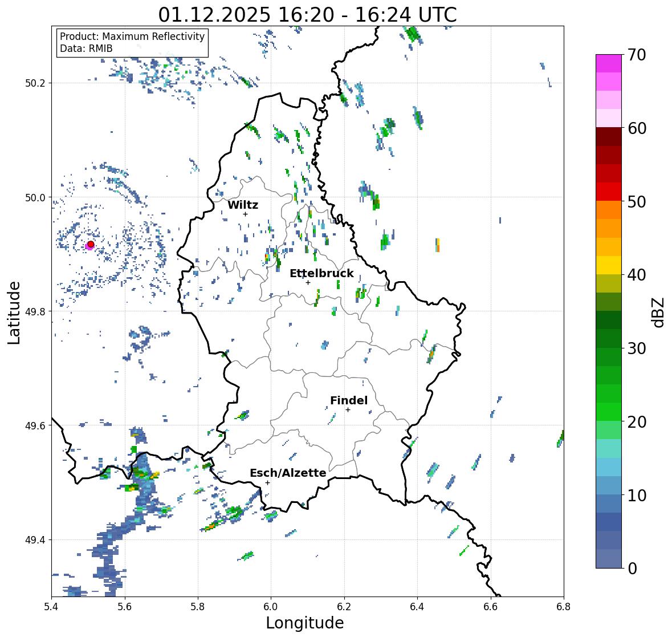672x637 pixels.
Task: Click the 0 tick on colorbar
Action: click(632, 569)
